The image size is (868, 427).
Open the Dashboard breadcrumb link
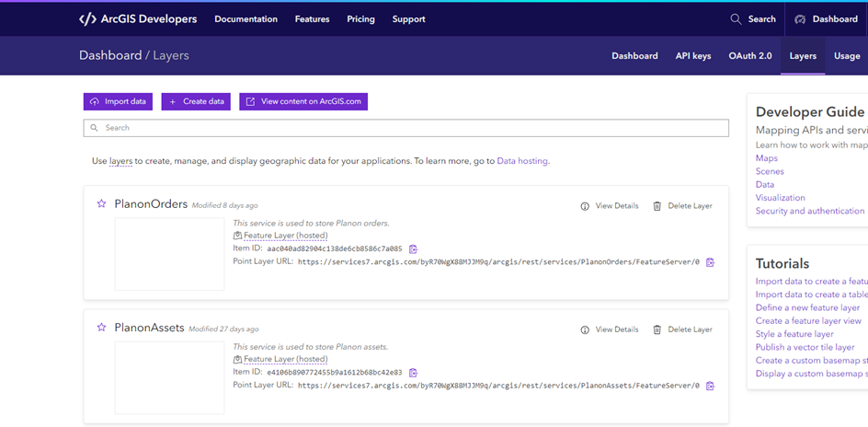(x=110, y=55)
